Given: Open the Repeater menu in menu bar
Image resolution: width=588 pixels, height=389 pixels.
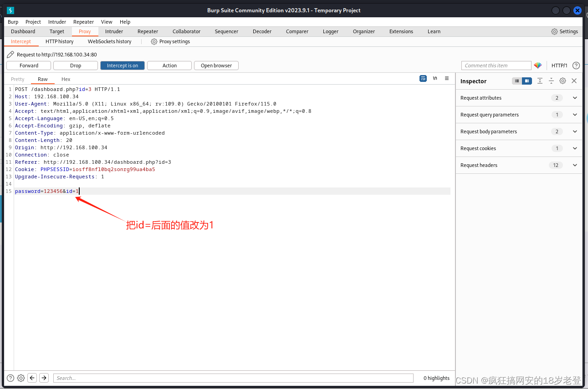Looking at the screenshot, I should (x=84, y=22).
